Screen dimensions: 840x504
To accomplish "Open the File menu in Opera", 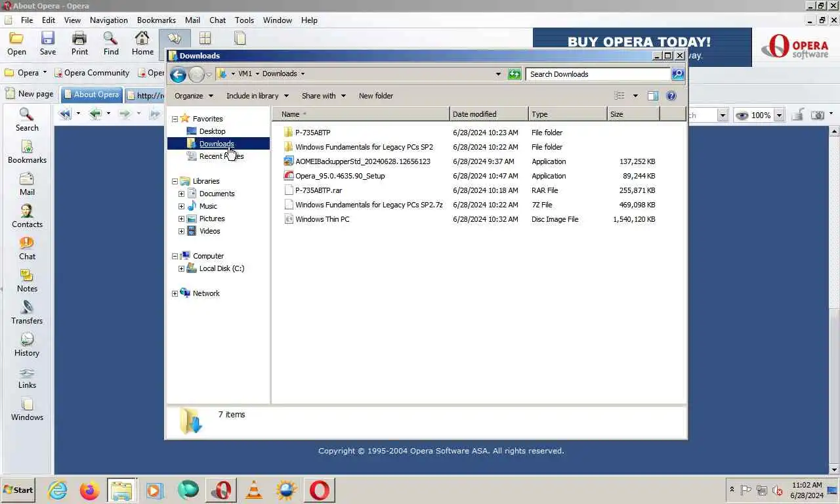I will point(27,20).
